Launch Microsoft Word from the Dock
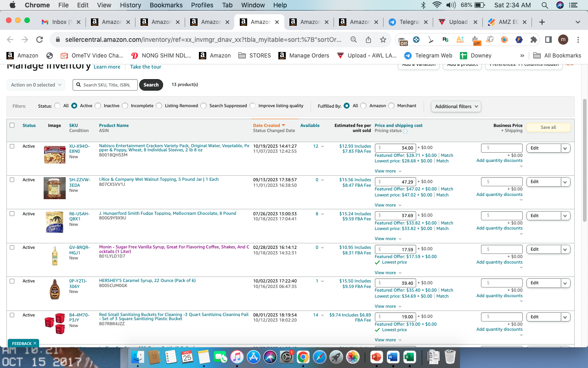Screen dimensions: 588x368 pos(393,356)
